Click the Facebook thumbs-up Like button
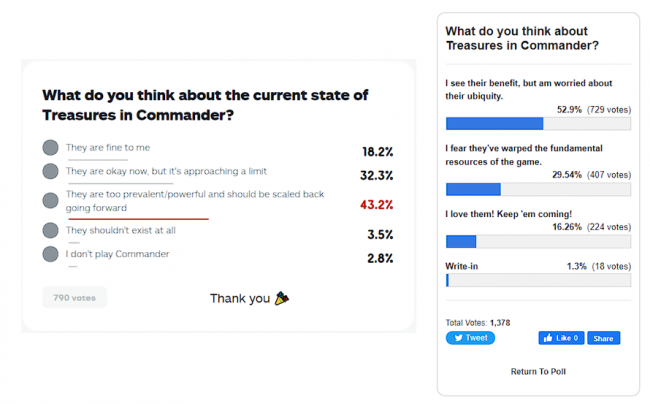 click(x=562, y=338)
